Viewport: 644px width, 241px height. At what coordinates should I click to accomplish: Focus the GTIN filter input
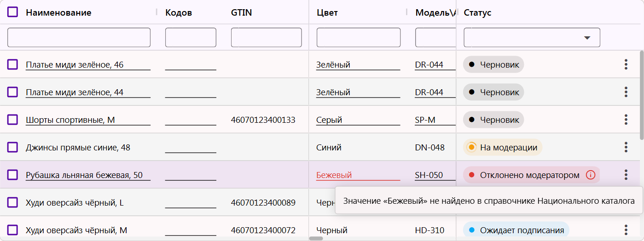tap(267, 37)
